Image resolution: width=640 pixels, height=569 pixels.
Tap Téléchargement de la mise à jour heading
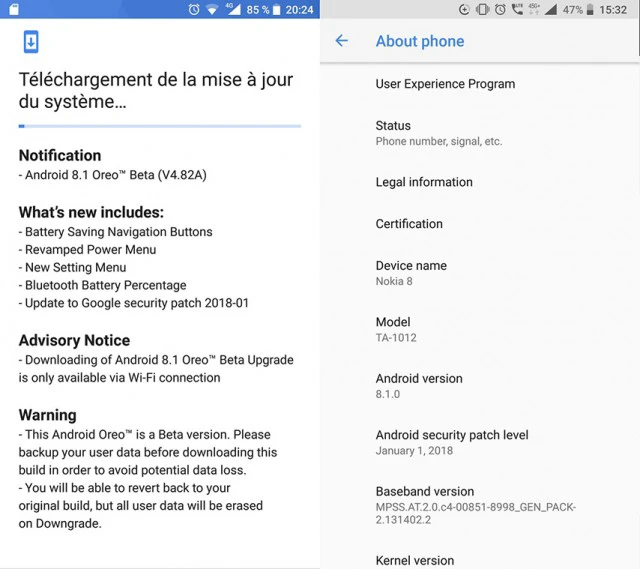(156, 91)
